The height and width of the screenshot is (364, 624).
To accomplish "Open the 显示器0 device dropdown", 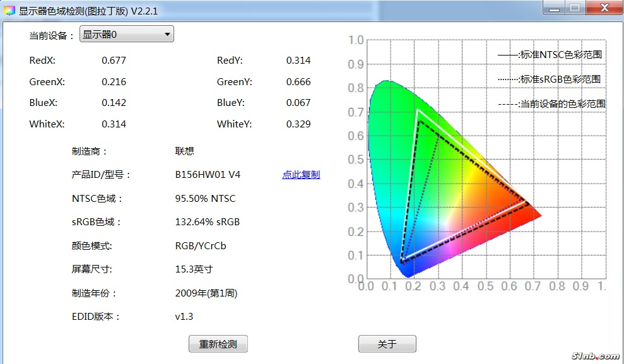I will tap(127, 34).
